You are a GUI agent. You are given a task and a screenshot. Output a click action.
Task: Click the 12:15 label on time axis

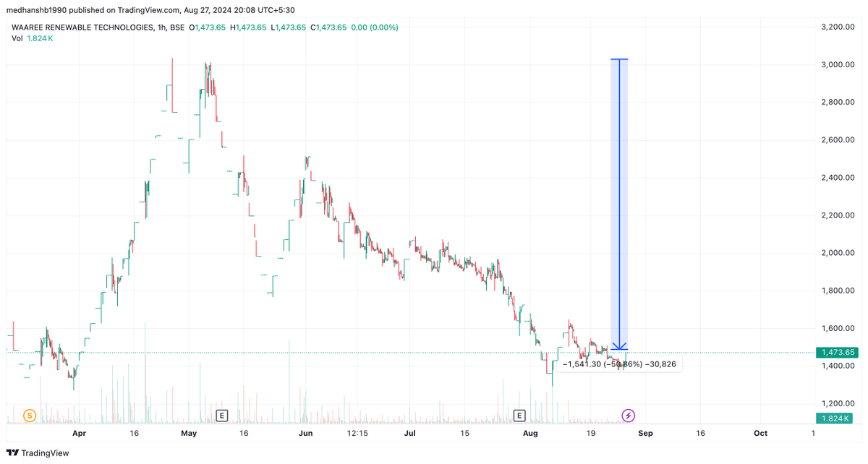pyautogui.click(x=357, y=433)
